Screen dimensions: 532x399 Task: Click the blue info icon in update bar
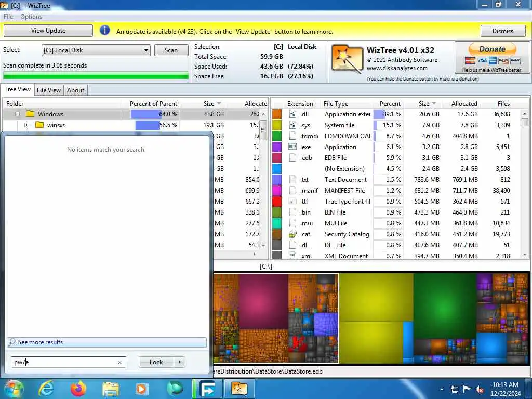(x=104, y=31)
